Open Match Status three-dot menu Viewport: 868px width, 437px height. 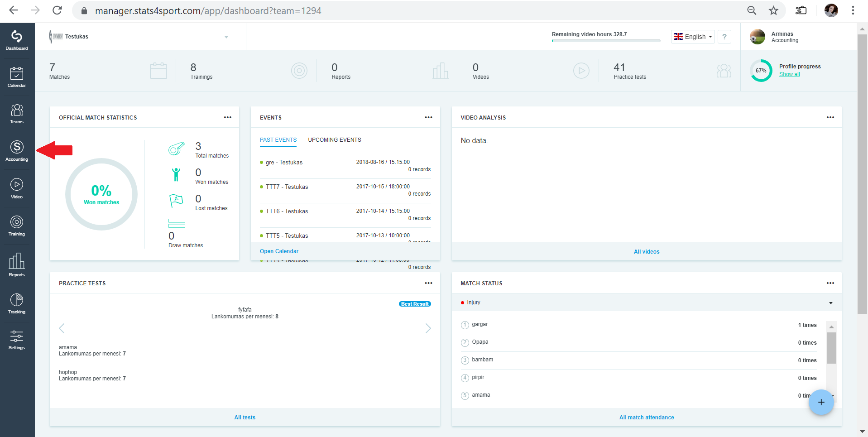(830, 283)
